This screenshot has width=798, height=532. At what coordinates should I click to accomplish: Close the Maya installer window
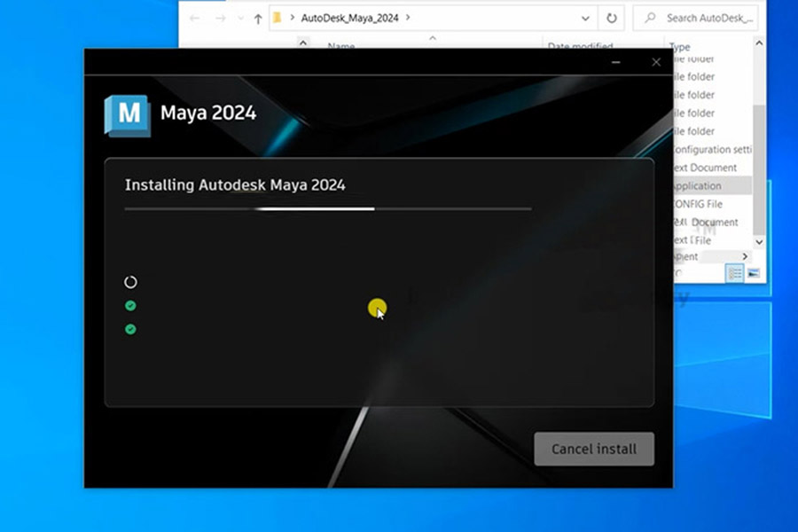(656, 62)
